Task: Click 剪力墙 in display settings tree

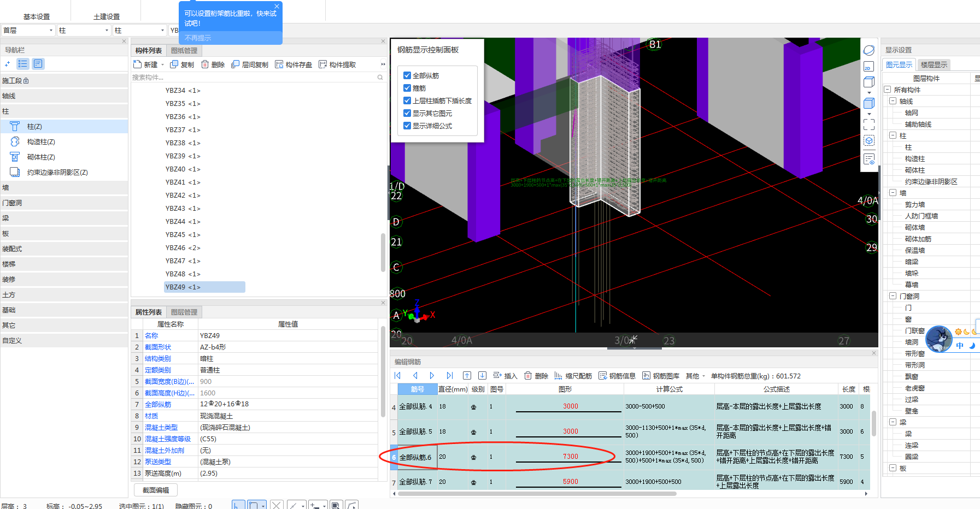Action: [915, 204]
